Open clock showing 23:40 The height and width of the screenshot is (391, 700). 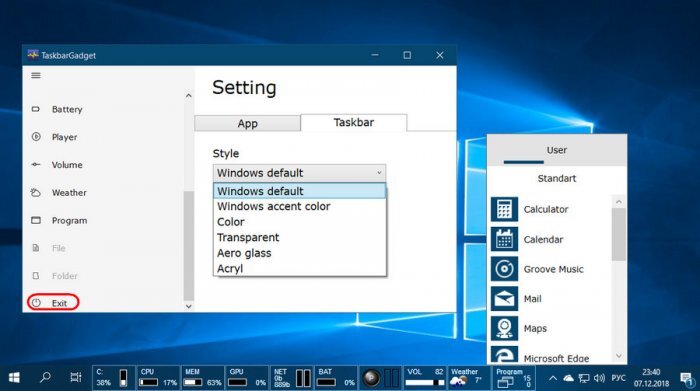[x=651, y=378]
